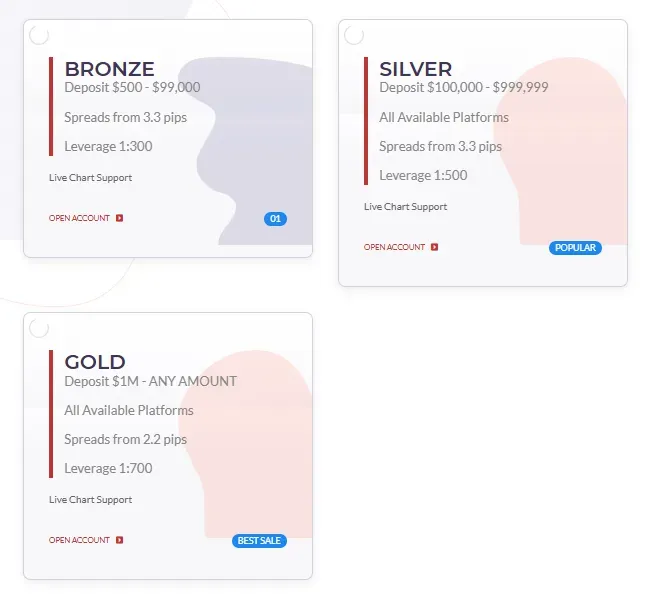Select the Gold plan radio circle
The image size is (649, 597).
[x=39, y=329]
